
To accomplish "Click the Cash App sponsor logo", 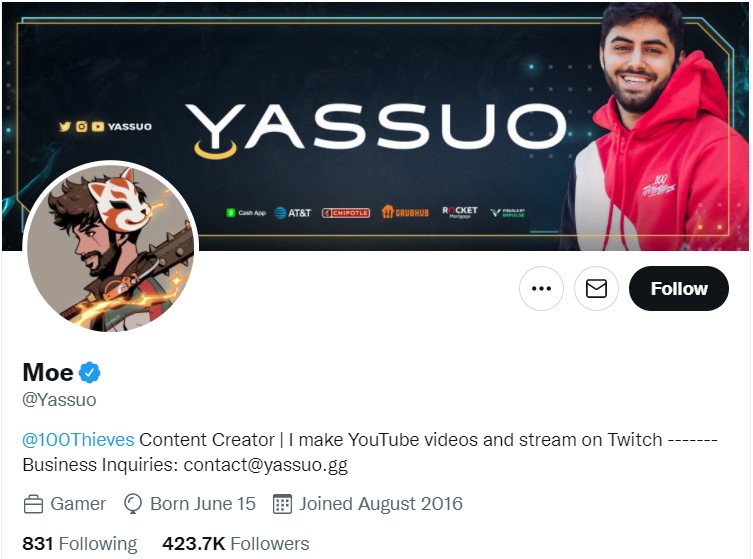I will pyautogui.click(x=246, y=213).
